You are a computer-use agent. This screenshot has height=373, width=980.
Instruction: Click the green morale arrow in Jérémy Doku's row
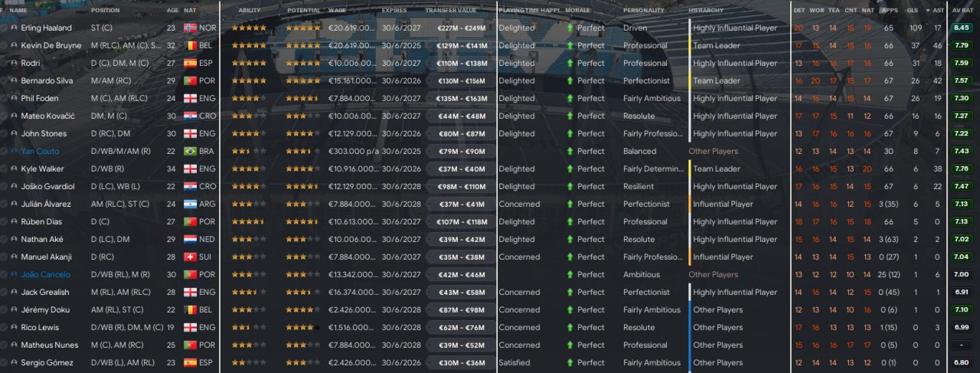[x=570, y=309]
